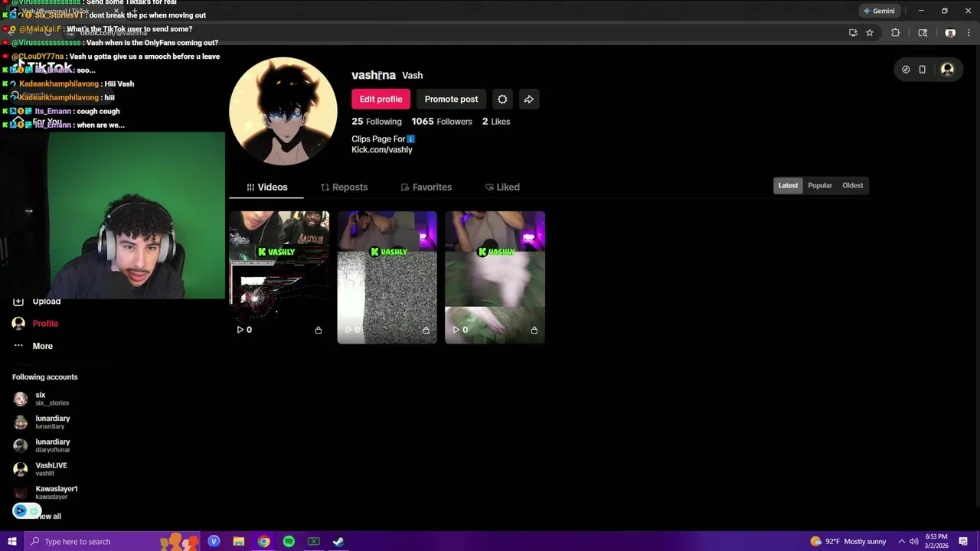Click the phone app icon in top-right pill
Image resolution: width=980 pixels, height=551 pixels.
coord(922,70)
